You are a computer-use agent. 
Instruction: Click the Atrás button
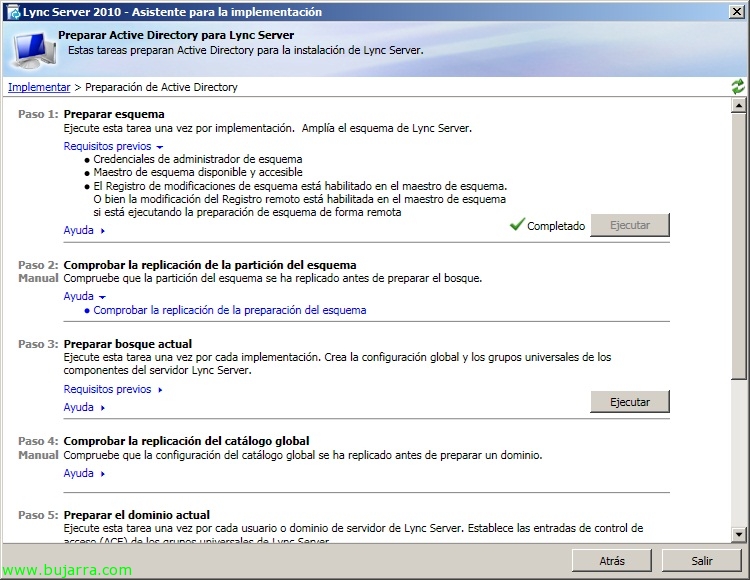(x=612, y=560)
